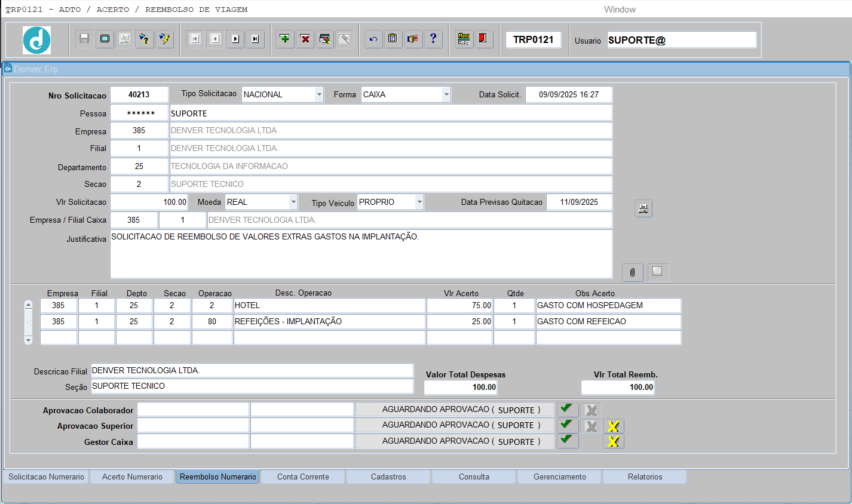
Task: Go to the last record with toolbar arrow
Action: pos(255,39)
